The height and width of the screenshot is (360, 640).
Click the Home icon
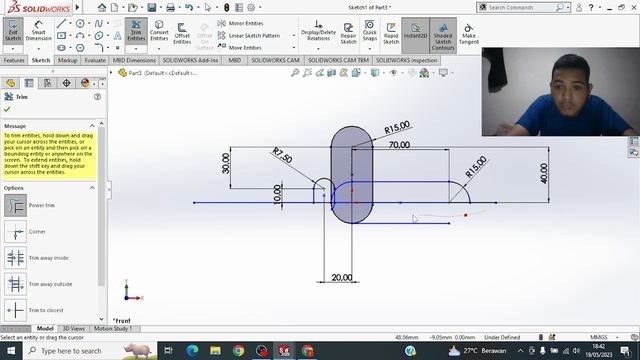coord(102,7)
